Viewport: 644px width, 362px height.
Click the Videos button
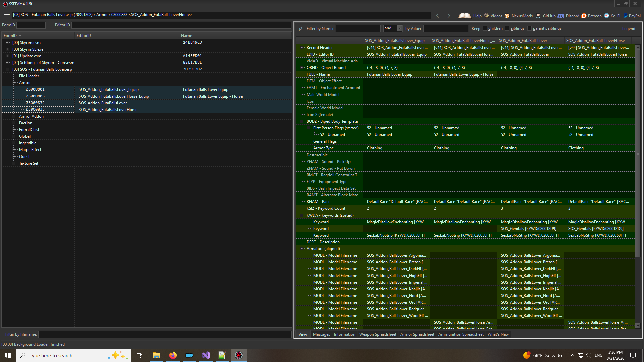click(493, 16)
